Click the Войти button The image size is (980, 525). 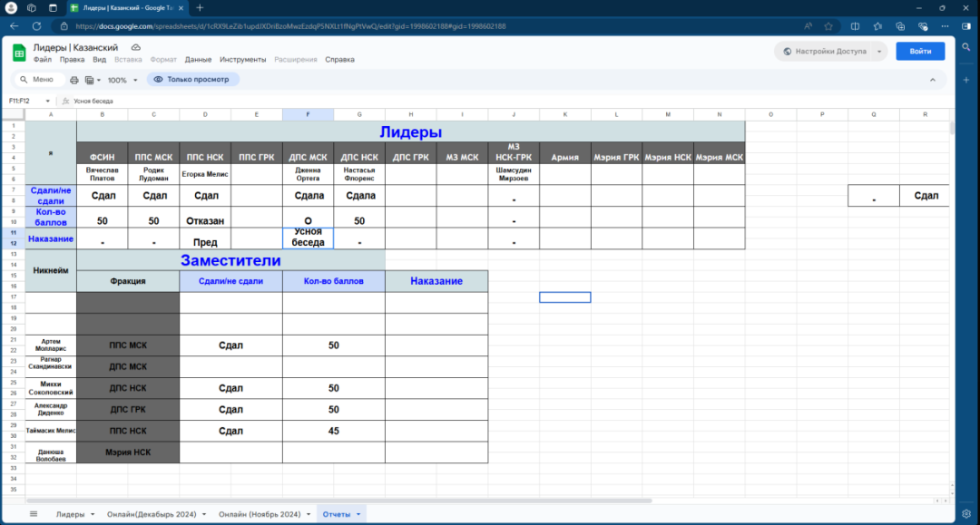[x=920, y=51]
